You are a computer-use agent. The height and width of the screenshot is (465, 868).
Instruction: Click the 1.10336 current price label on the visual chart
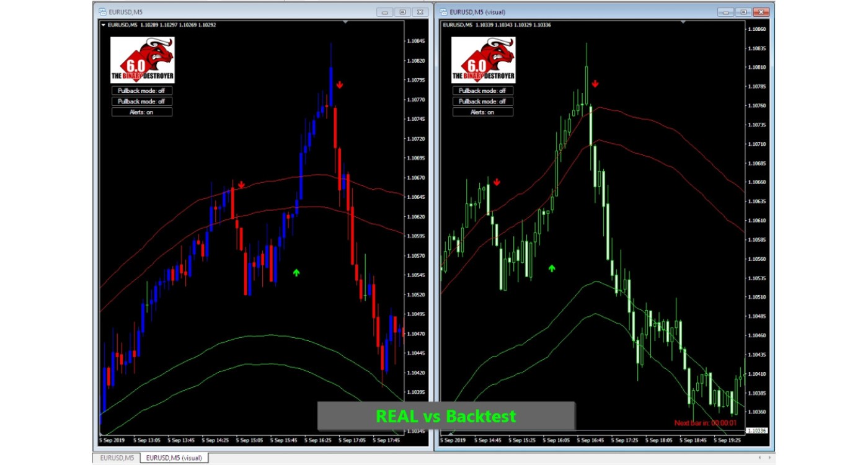757,430
